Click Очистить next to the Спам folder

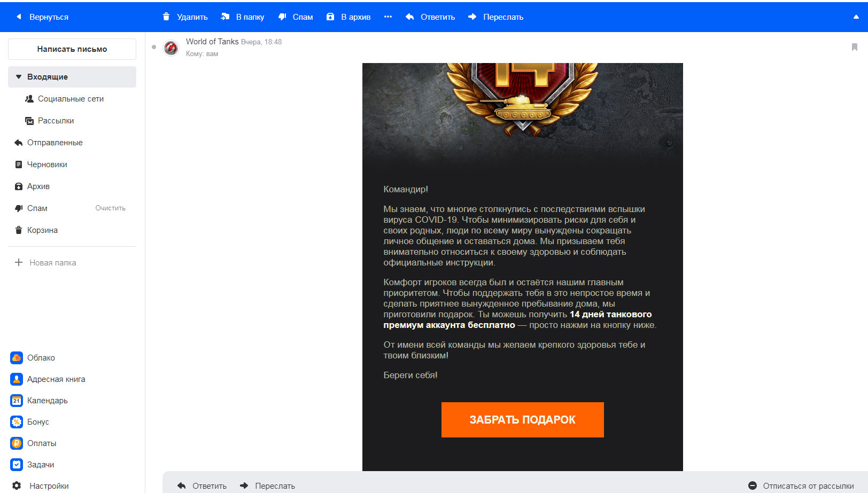(111, 208)
